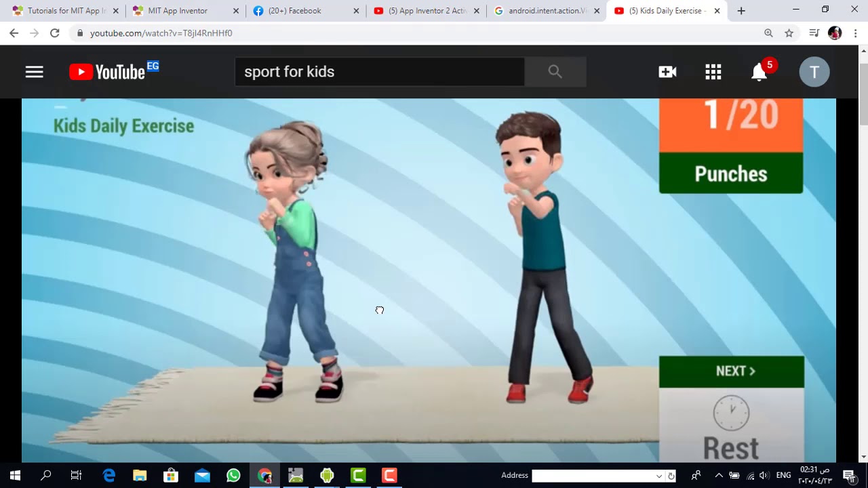This screenshot has width=868, height=488.
Task: Open Windows taskbar search
Action: pos(46,475)
